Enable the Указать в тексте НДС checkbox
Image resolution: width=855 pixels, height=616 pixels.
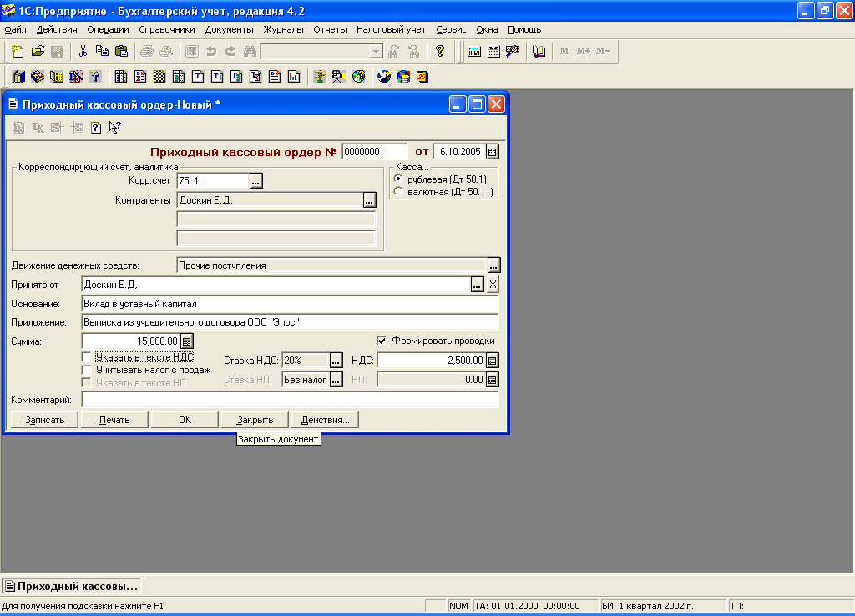(86, 357)
